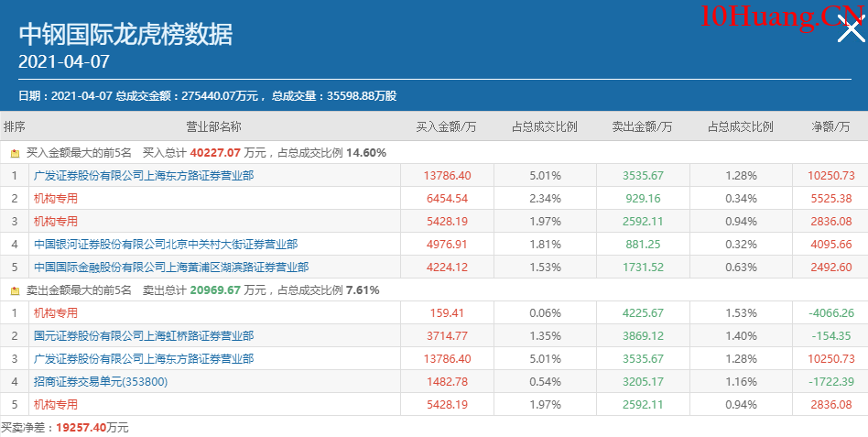Open 国元证券上海虹桥路证券营业部 link
The height and width of the screenshot is (437, 868).
coord(144,336)
